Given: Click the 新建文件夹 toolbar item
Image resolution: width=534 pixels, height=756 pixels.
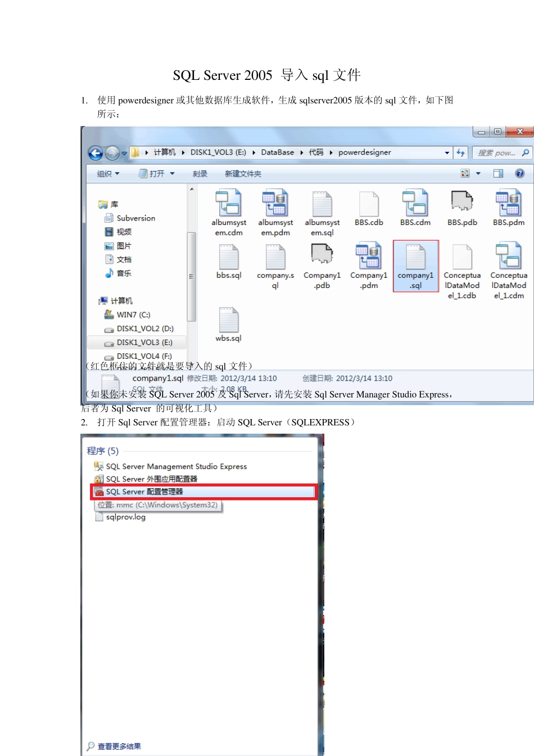Looking at the screenshot, I should (243, 174).
